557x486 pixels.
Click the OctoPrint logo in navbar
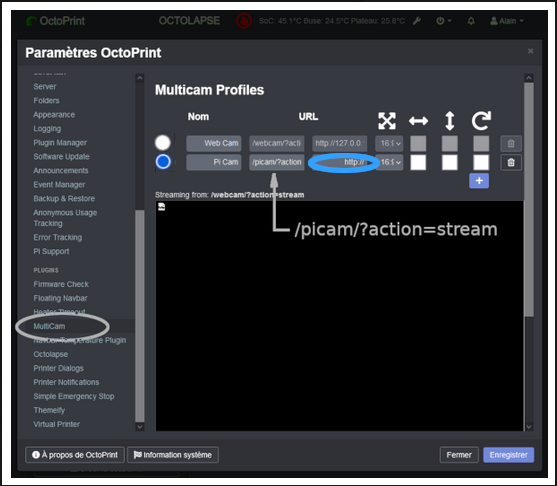pos(55,21)
